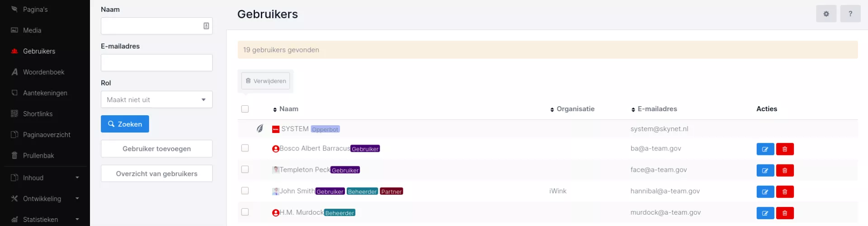
Task: Click edit icon for John Smith
Action: tap(765, 192)
